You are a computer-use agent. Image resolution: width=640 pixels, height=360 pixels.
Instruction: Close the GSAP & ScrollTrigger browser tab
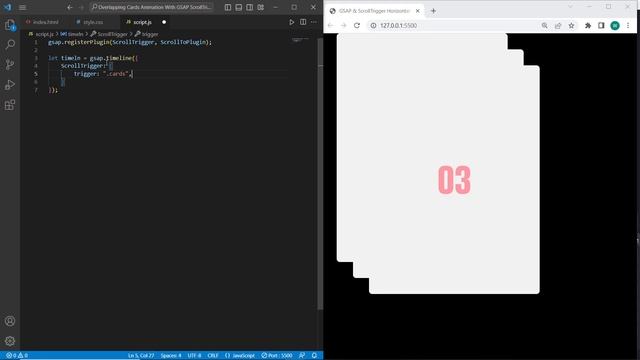coord(418,11)
